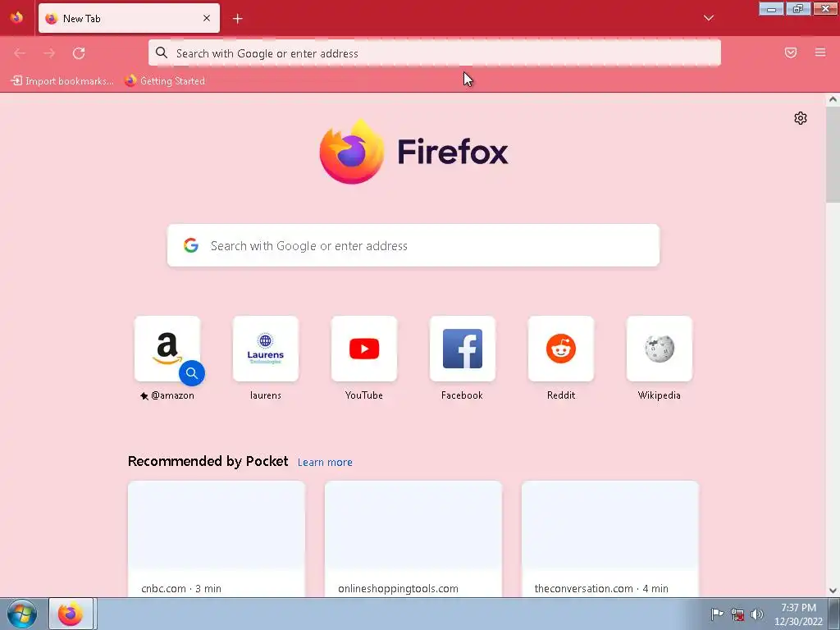Image resolution: width=840 pixels, height=630 pixels.
Task: Click the Google logo in search box
Action: click(x=191, y=245)
